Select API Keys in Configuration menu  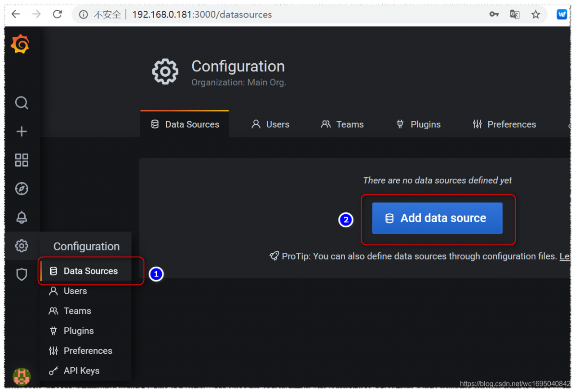81,371
